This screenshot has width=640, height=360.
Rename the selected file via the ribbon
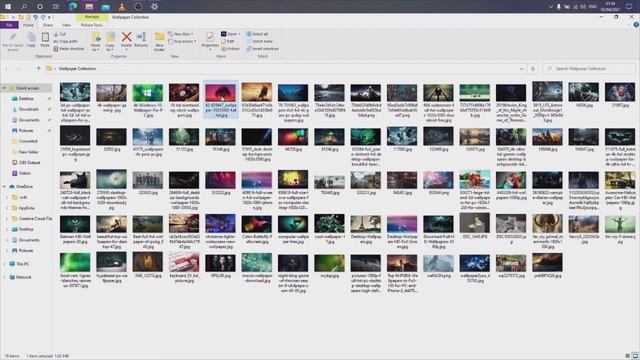point(141,40)
